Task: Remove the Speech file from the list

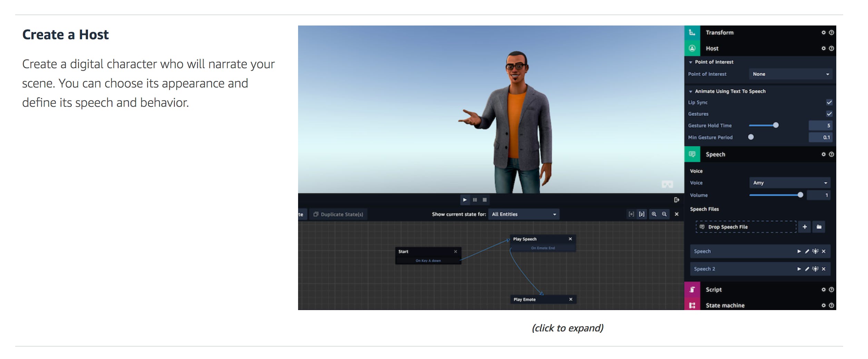Action: [x=823, y=252]
